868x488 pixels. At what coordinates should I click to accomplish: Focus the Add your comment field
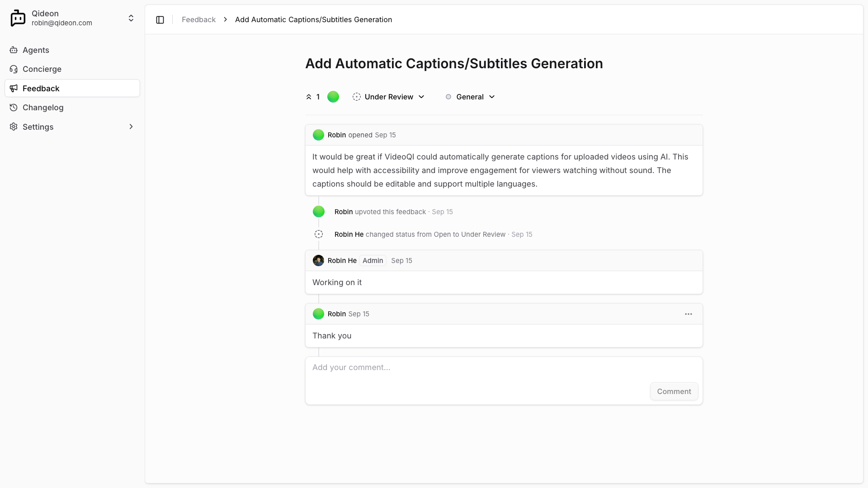point(479,367)
